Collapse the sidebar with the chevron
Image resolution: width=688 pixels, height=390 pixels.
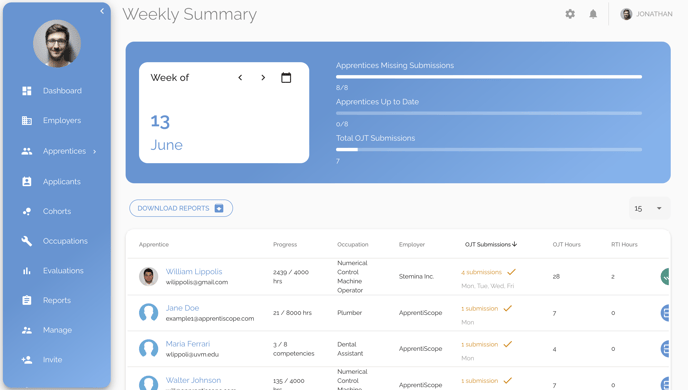click(x=102, y=11)
